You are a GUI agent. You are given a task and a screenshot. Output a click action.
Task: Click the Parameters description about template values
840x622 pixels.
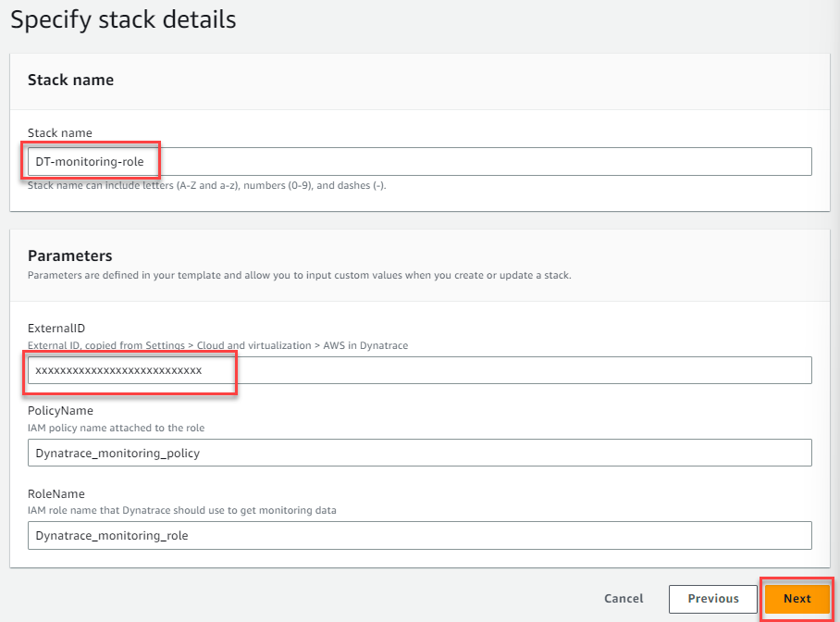point(299,276)
